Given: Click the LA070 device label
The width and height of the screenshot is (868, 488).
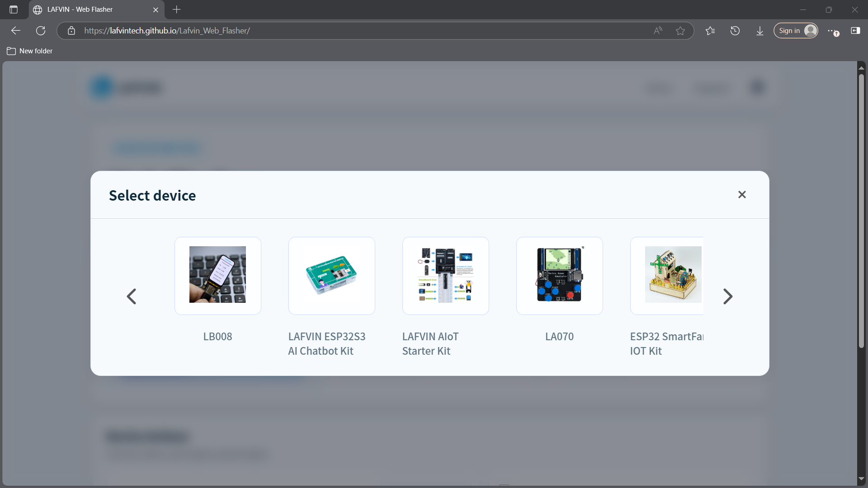Looking at the screenshot, I should click(559, 337).
